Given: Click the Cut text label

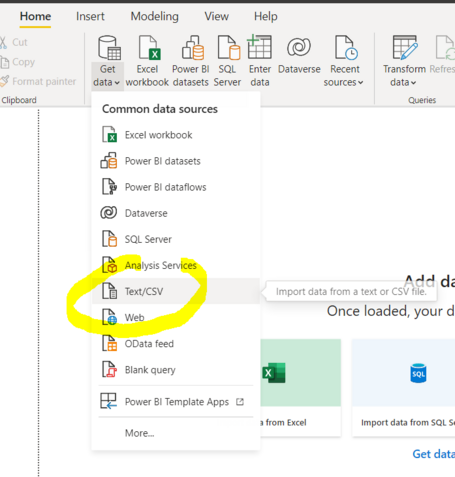Looking at the screenshot, I should [x=20, y=42].
